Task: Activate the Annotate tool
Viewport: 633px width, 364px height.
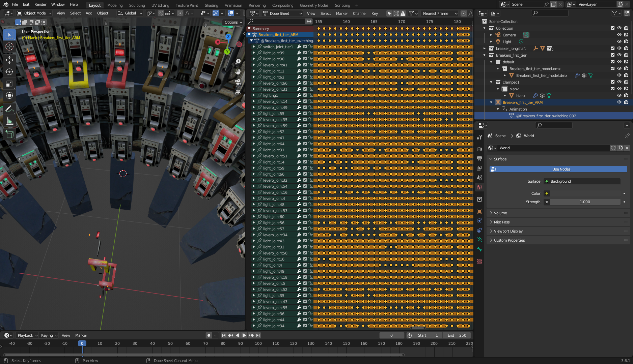Action: [x=9, y=109]
